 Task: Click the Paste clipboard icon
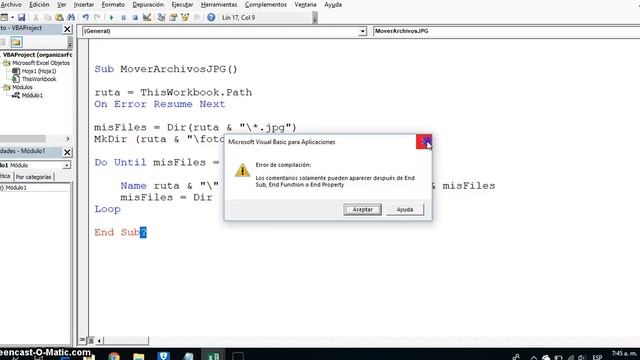(x=59, y=18)
